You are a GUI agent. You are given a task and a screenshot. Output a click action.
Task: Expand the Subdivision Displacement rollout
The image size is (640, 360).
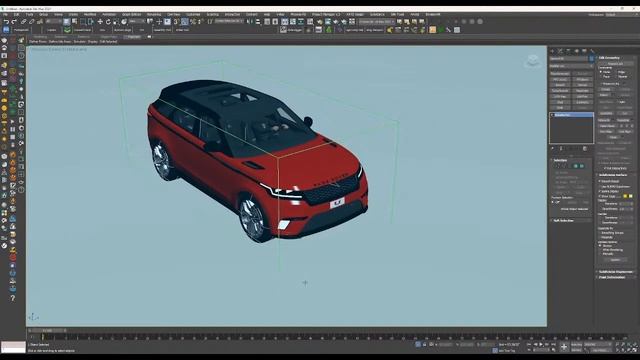click(x=616, y=272)
